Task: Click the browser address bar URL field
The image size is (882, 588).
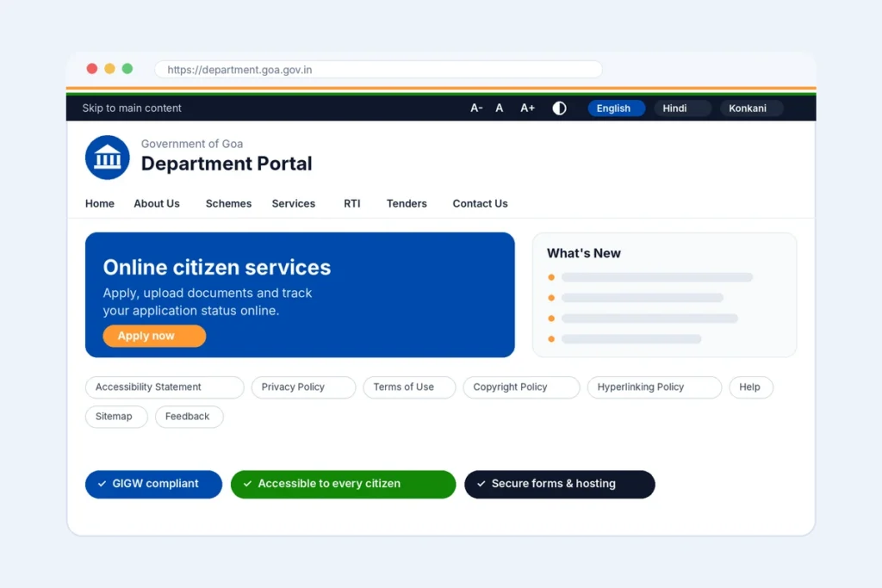Action: pos(379,70)
